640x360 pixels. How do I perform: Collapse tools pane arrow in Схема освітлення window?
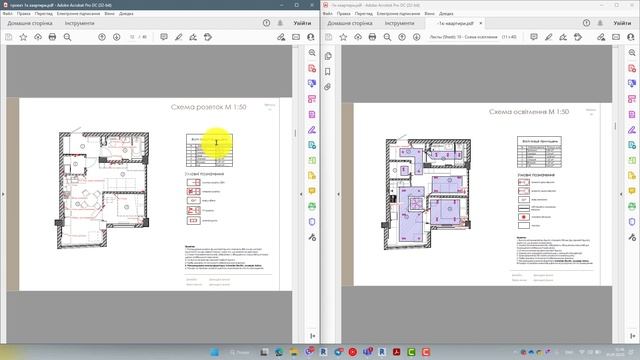click(621, 194)
